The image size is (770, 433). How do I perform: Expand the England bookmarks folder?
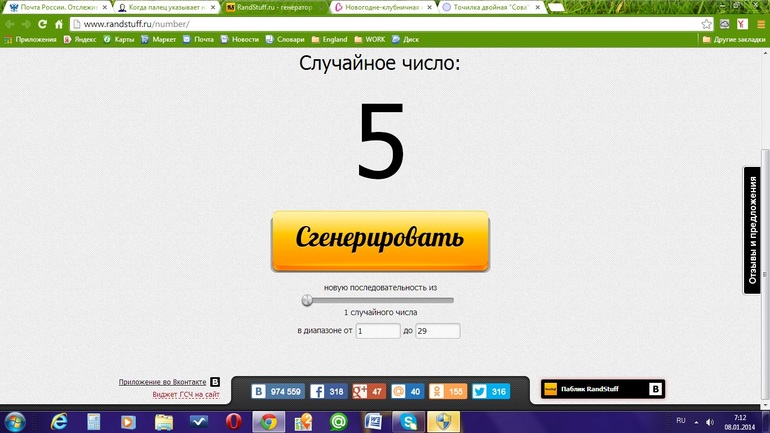tap(329, 39)
